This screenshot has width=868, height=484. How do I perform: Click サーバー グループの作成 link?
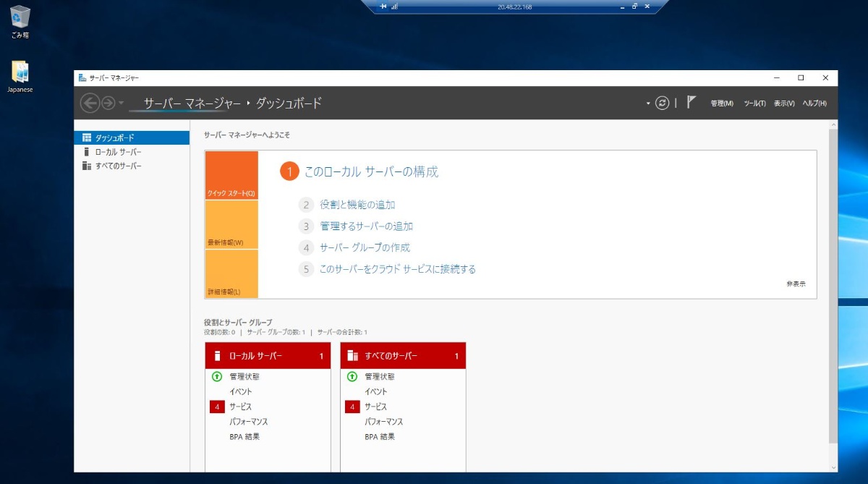(365, 247)
